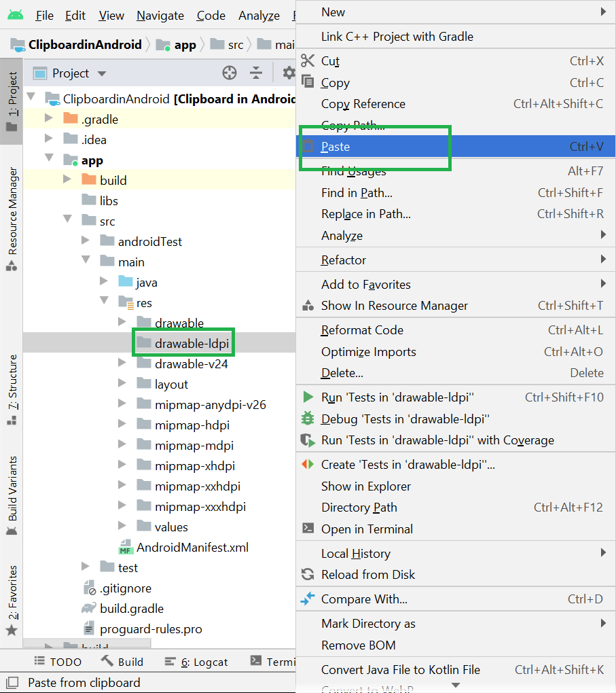This screenshot has height=693, width=616.
Task: Collapse the main folder
Action: click(86, 260)
